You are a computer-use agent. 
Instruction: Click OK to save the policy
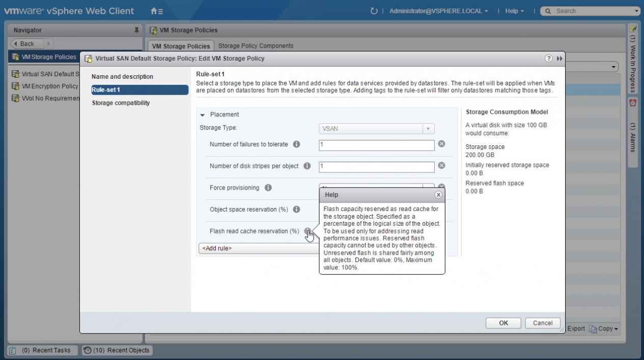coord(503,323)
